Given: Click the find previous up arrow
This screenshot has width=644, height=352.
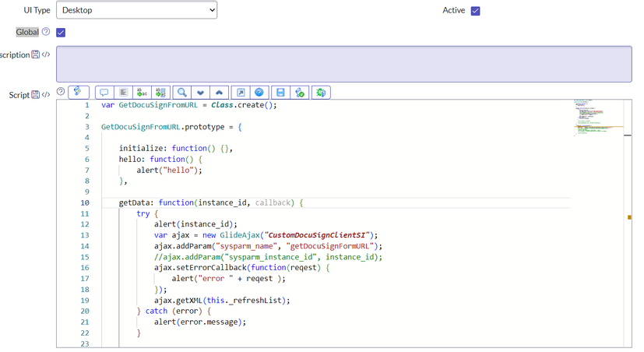Looking at the screenshot, I should 220,93.
